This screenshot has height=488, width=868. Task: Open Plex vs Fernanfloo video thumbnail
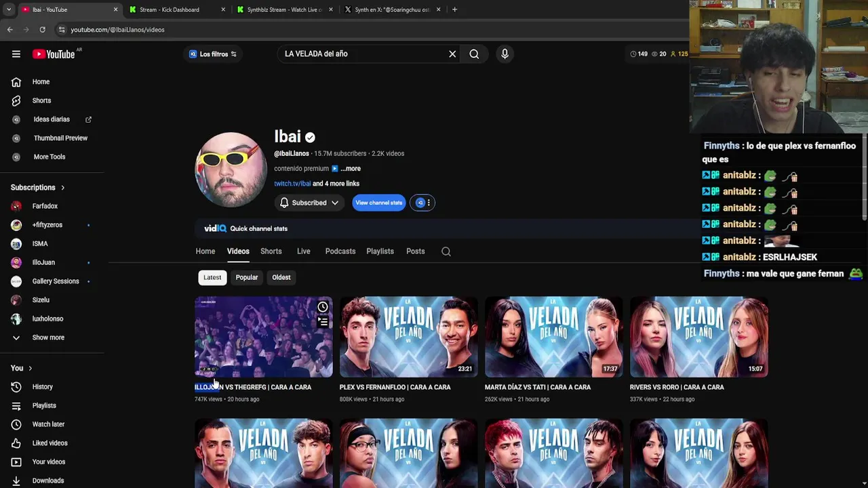(x=408, y=337)
